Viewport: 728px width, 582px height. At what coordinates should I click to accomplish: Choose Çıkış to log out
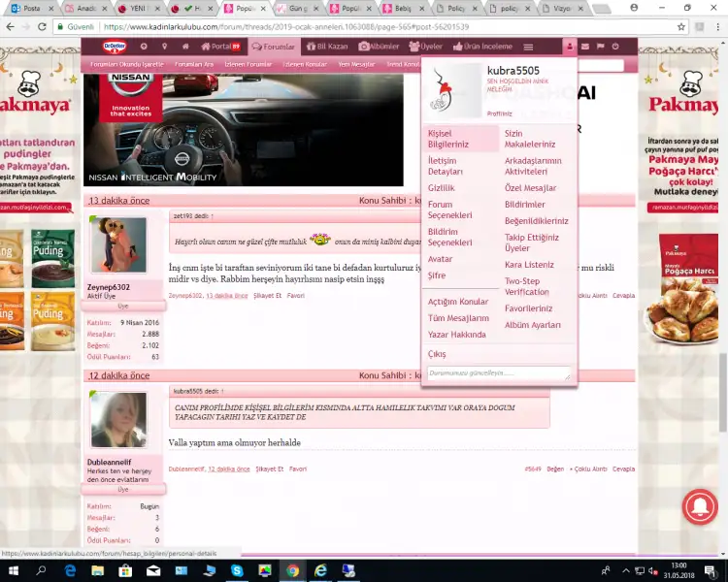pyautogui.click(x=437, y=354)
